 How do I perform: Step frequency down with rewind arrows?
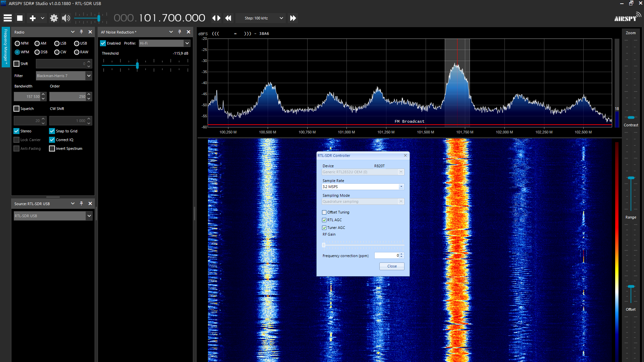point(228,18)
